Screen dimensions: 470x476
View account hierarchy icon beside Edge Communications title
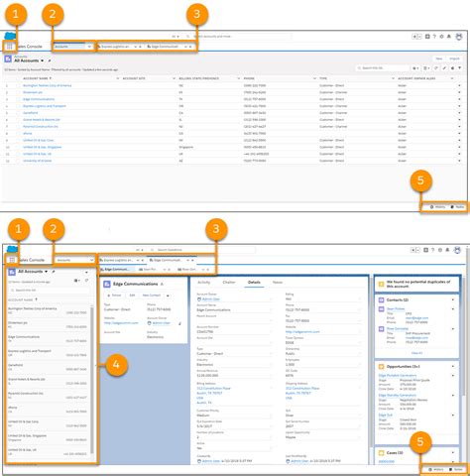point(162,285)
